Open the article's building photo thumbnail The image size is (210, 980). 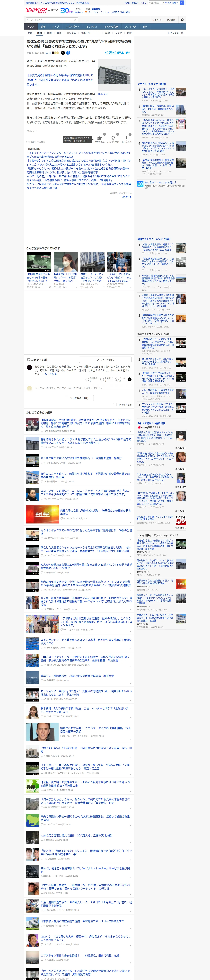[114, 75]
